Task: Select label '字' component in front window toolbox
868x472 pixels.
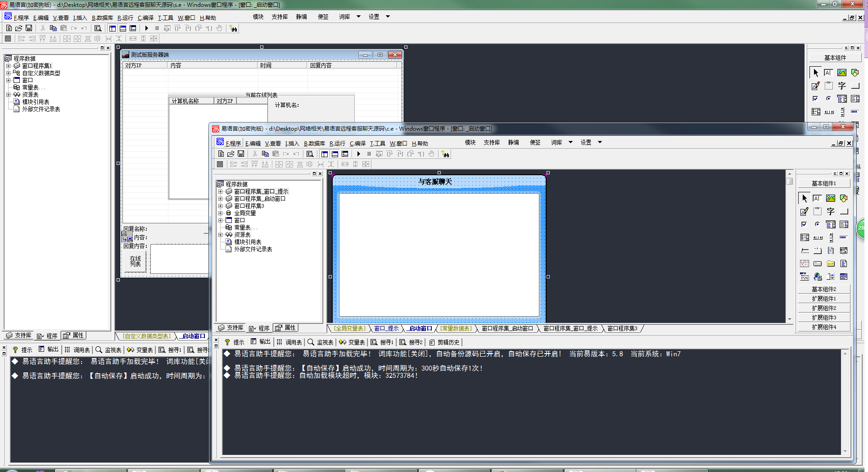Action: click(831, 211)
